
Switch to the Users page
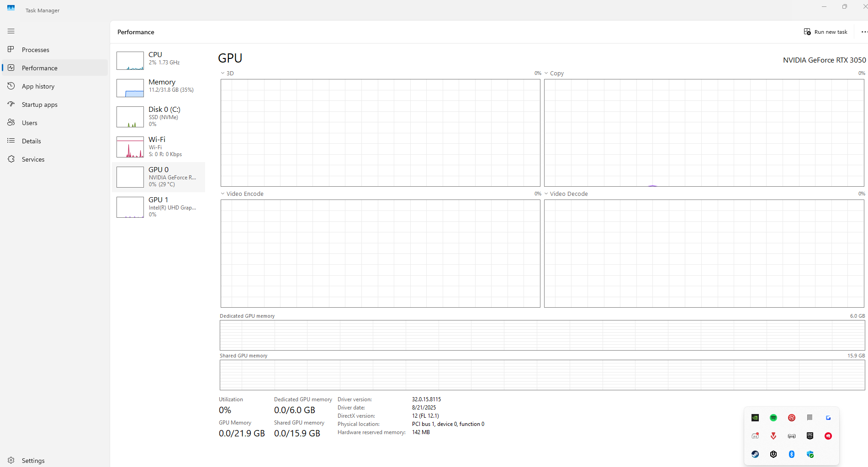(55, 123)
